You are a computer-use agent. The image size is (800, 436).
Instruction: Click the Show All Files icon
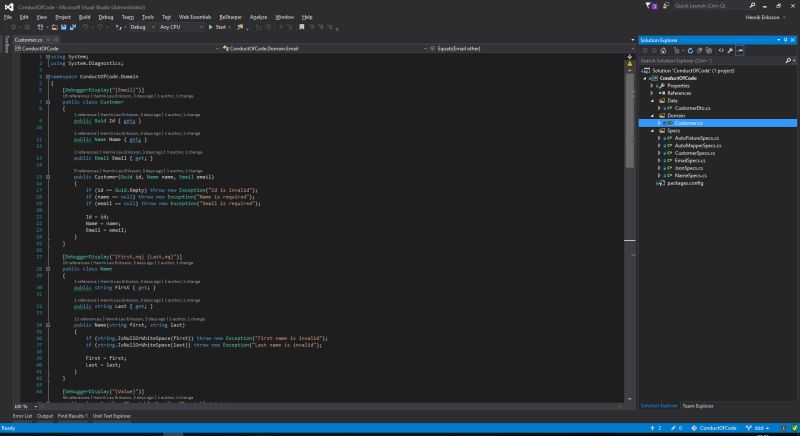click(709, 50)
